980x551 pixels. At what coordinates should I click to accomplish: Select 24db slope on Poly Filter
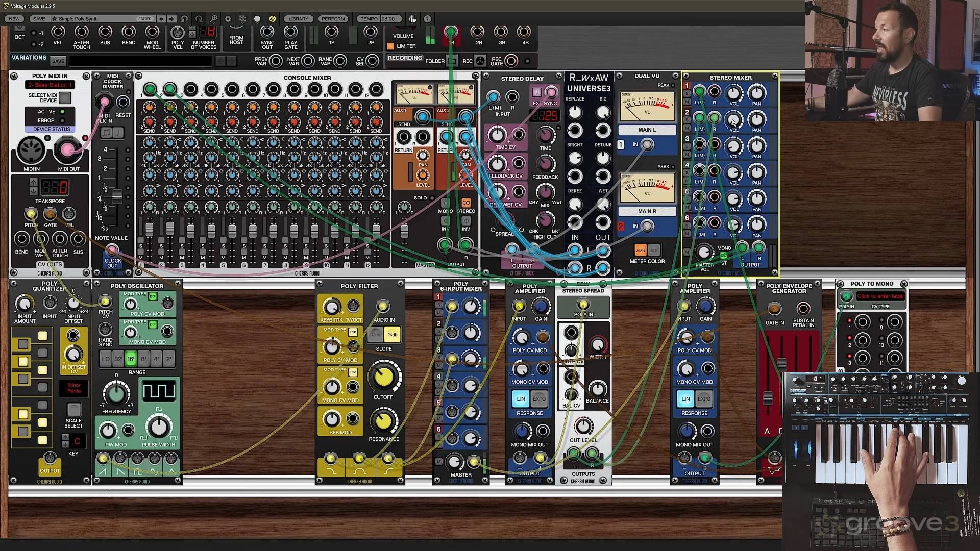coord(392,335)
